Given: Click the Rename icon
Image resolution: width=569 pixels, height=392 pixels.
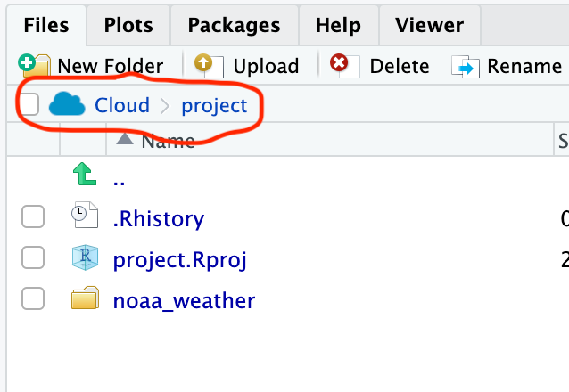Looking at the screenshot, I should pos(466,67).
